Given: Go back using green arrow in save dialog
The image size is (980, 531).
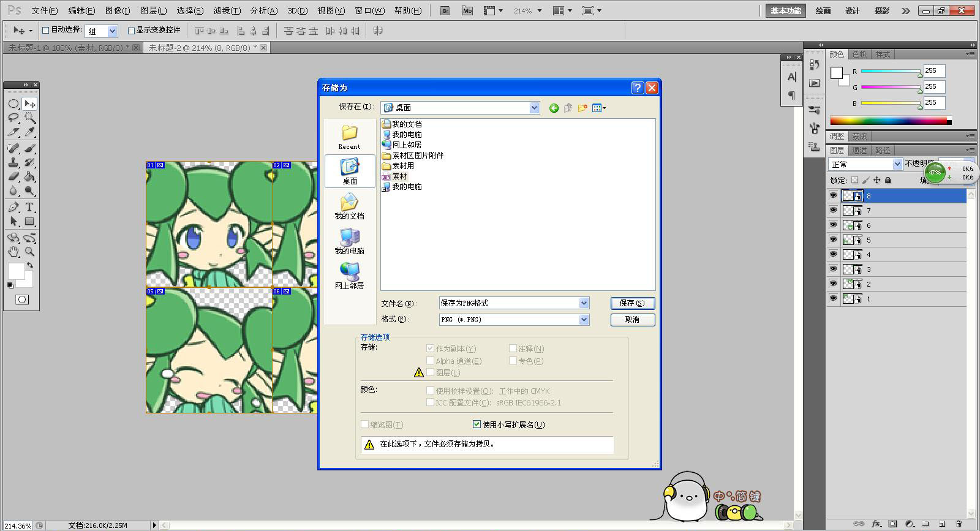Looking at the screenshot, I should pyautogui.click(x=554, y=108).
